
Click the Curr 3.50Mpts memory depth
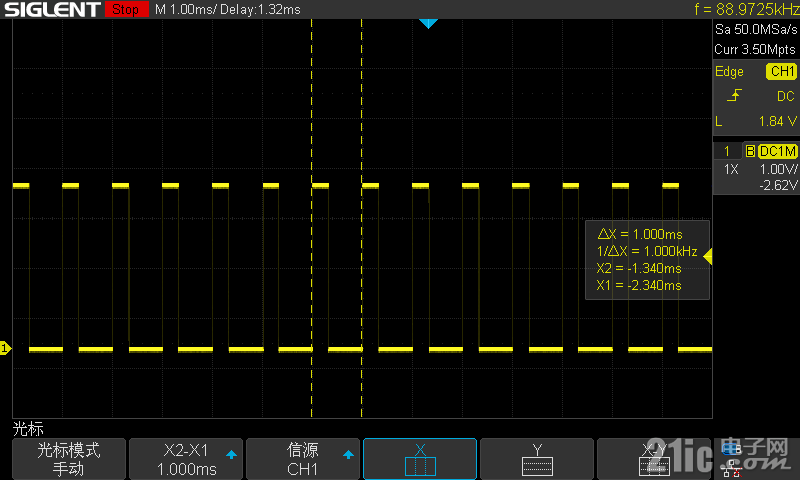pos(755,49)
